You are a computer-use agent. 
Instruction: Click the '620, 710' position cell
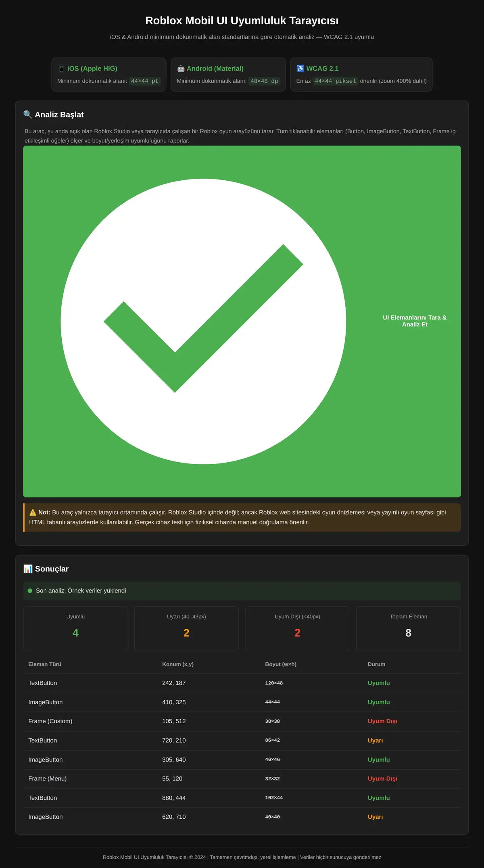pyautogui.click(x=174, y=817)
